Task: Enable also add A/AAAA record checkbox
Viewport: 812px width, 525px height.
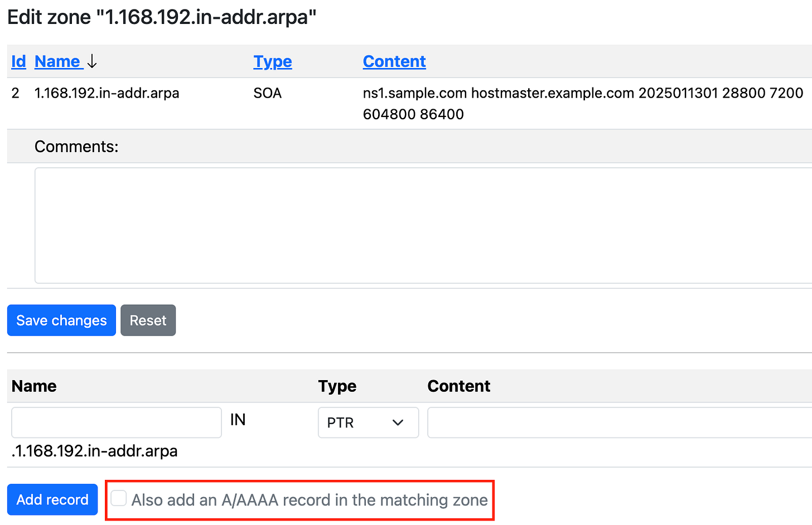Action: (119, 498)
